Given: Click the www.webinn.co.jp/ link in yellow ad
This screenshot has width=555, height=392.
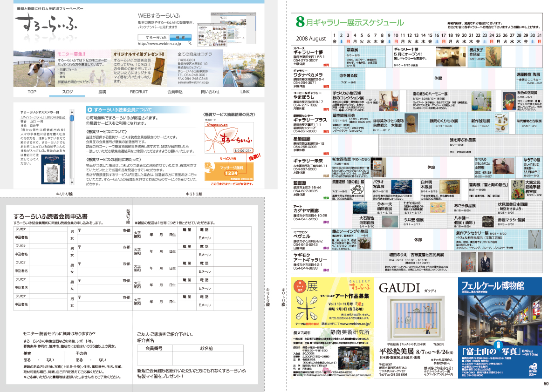Looking at the screenshot, I should pyautogui.click(x=355, y=324).
